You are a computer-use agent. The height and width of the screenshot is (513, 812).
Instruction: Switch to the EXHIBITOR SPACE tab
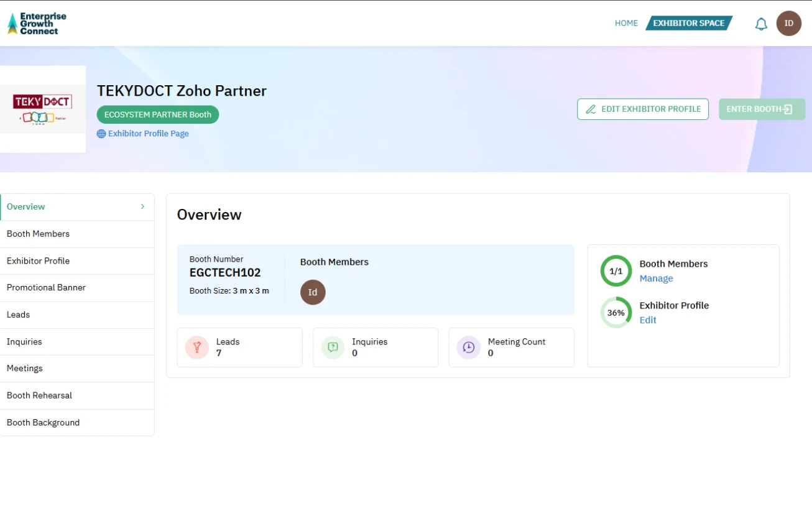pyautogui.click(x=688, y=23)
